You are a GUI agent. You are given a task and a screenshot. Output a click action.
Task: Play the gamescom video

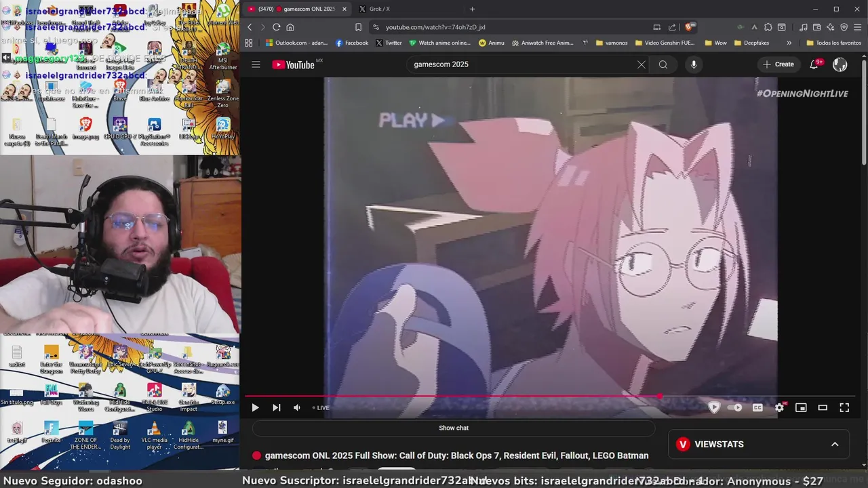pos(255,407)
